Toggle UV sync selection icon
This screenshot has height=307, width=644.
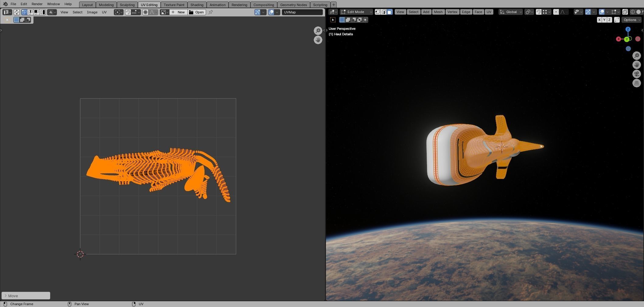[16, 12]
